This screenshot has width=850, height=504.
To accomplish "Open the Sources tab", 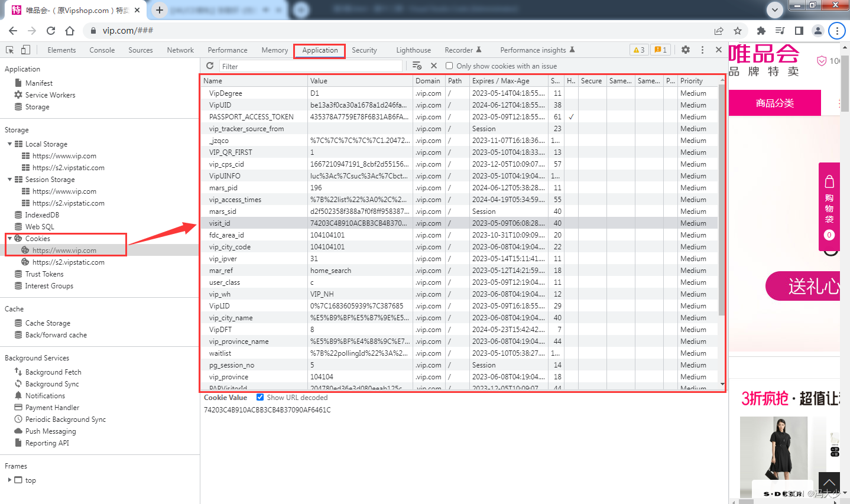I will (x=140, y=50).
